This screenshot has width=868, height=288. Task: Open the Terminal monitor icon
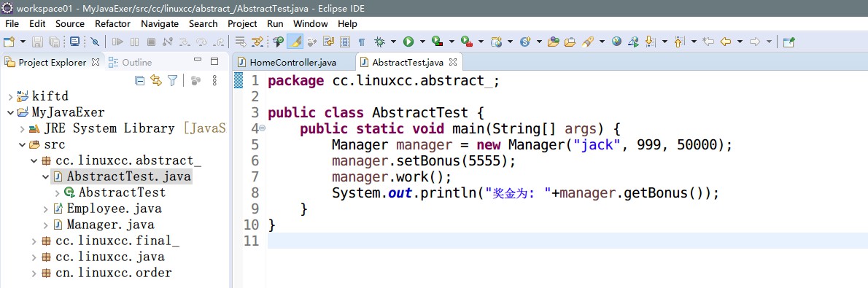coord(74,42)
